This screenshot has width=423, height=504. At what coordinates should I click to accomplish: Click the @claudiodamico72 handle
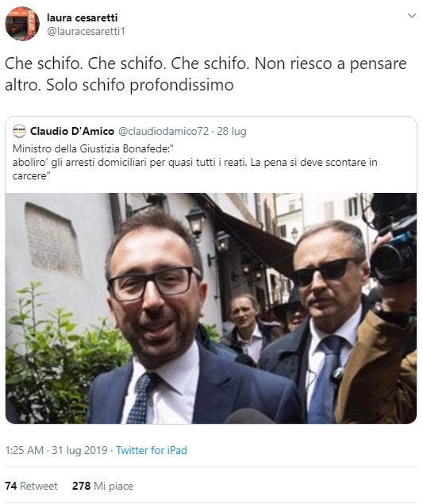[163, 131]
